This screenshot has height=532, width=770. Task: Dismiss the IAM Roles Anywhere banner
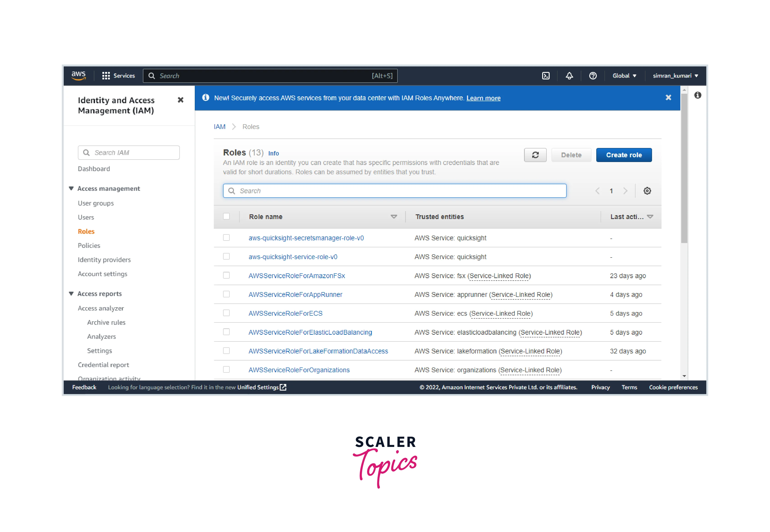click(668, 98)
